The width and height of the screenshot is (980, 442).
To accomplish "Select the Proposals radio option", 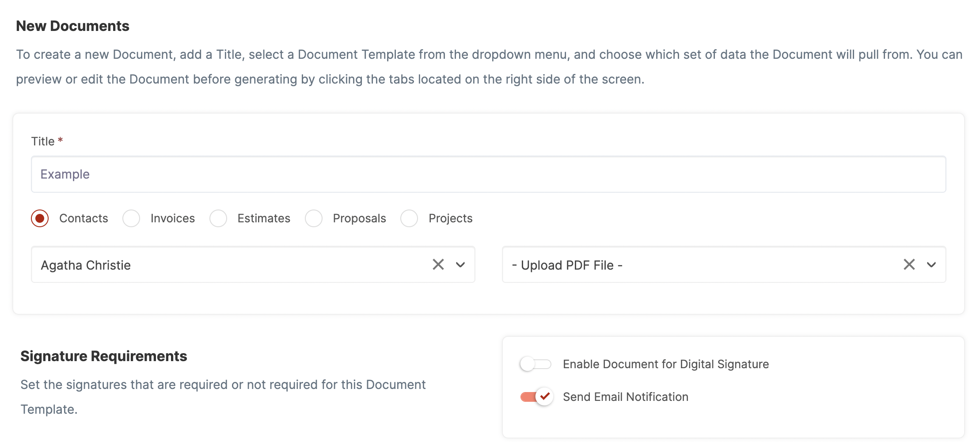I will pos(314,218).
